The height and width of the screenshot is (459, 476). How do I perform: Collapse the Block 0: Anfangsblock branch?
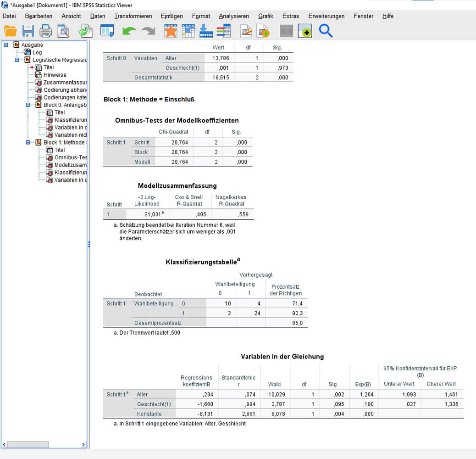pyautogui.click(x=28, y=105)
